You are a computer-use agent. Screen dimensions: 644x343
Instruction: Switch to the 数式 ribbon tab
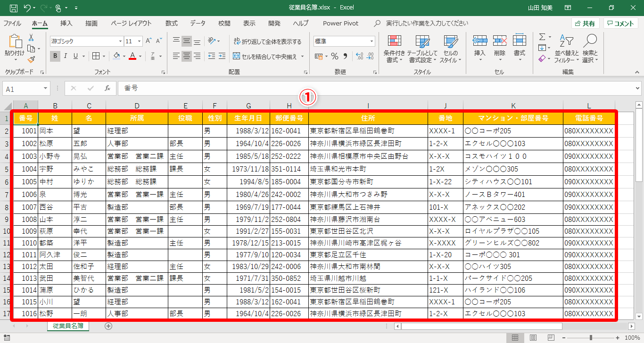click(172, 23)
